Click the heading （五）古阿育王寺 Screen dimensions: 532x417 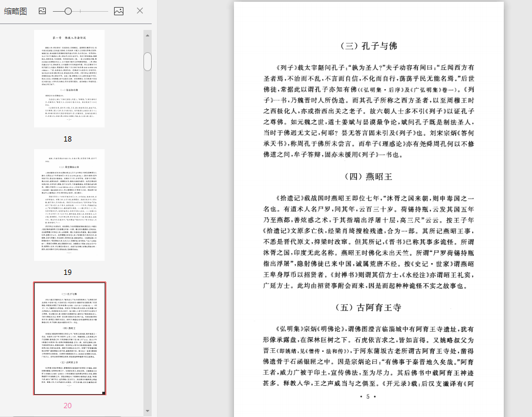click(x=369, y=308)
